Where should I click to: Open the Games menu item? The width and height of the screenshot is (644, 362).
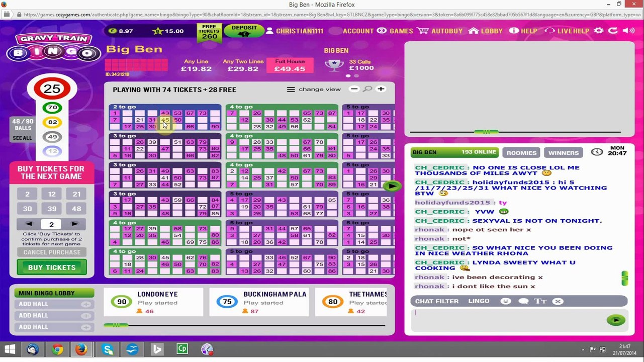click(x=395, y=31)
